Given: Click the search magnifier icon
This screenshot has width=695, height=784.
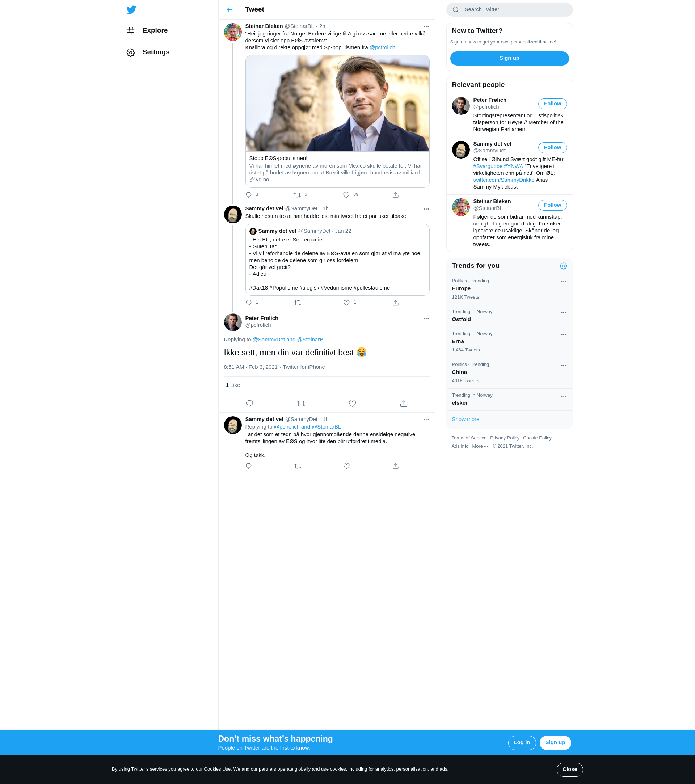Looking at the screenshot, I should click(x=456, y=9).
